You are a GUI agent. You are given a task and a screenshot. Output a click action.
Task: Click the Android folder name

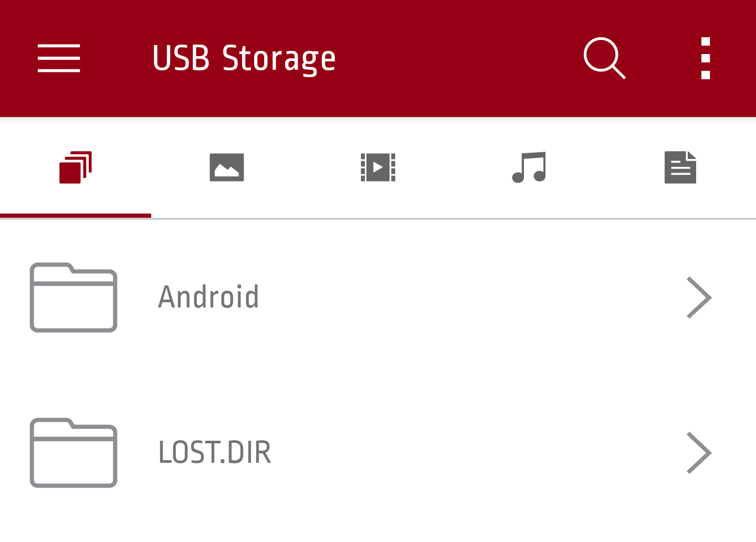pos(208,297)
